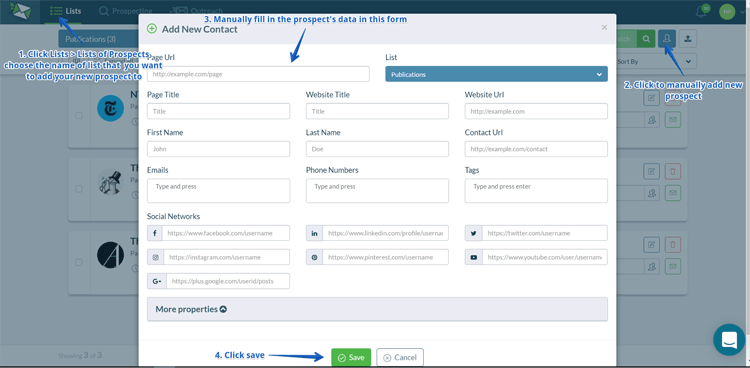
Task: Delete the sketch-portrait logo row entry
Action: [x=673, y=171]
